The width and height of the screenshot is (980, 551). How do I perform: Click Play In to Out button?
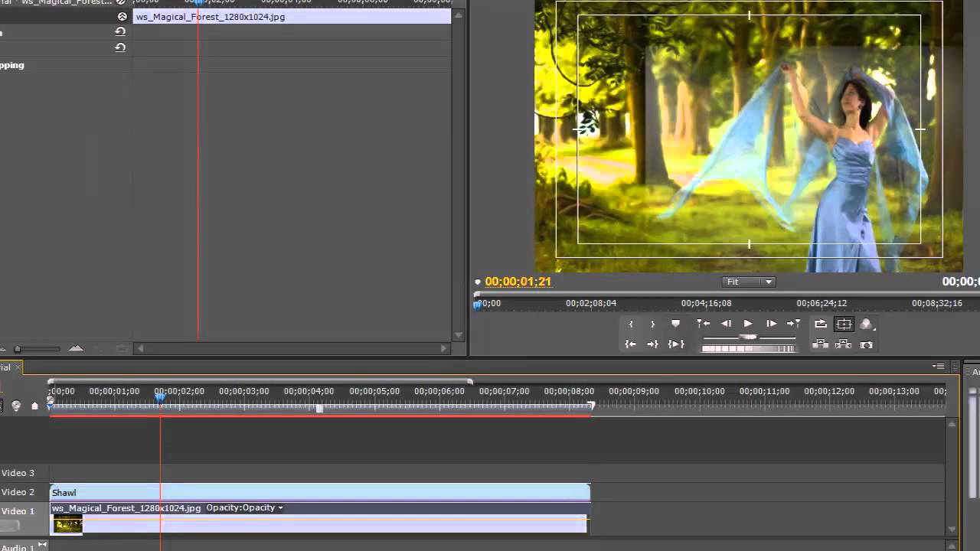point(676,344)
